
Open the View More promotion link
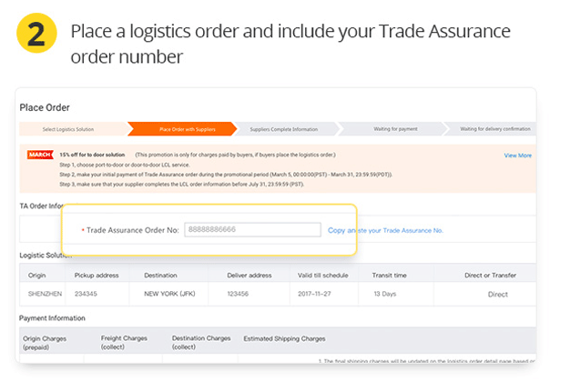[x=517, y=156]
